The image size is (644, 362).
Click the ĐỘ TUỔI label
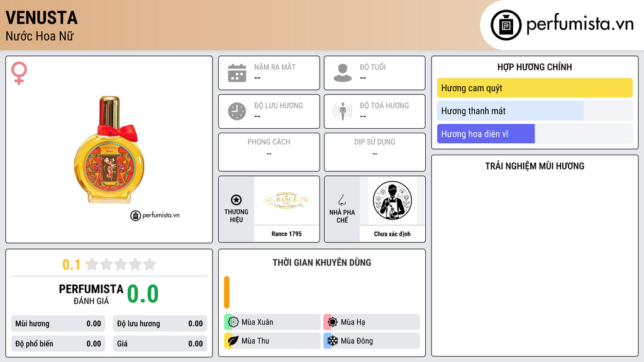coord(372,67)
